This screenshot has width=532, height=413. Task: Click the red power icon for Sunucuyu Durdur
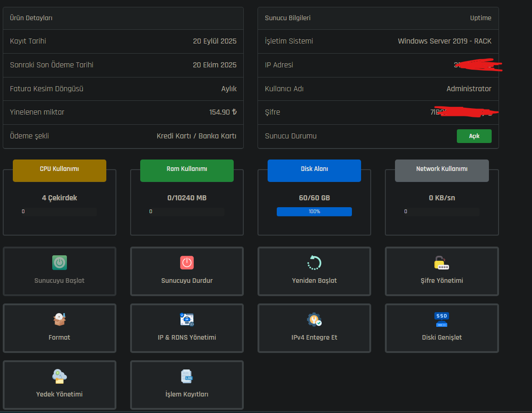coord(186,263)
